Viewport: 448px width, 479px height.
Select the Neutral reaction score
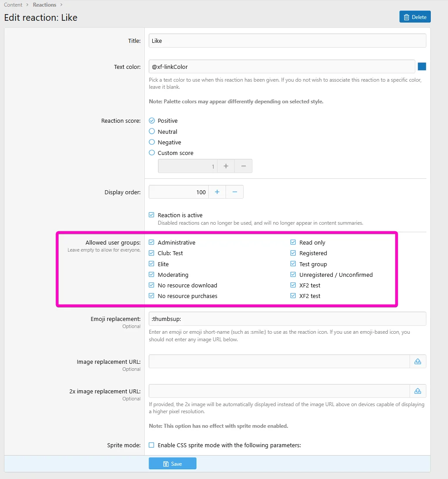(152, 132)
